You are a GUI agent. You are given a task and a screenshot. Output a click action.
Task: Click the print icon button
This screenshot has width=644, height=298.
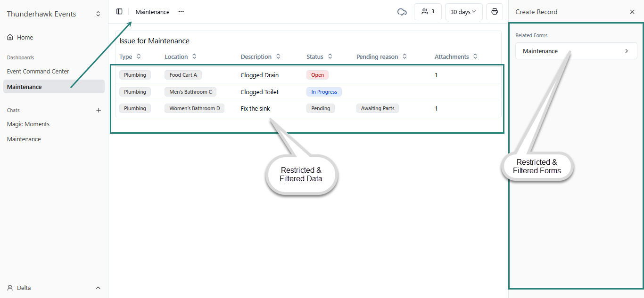494,12
